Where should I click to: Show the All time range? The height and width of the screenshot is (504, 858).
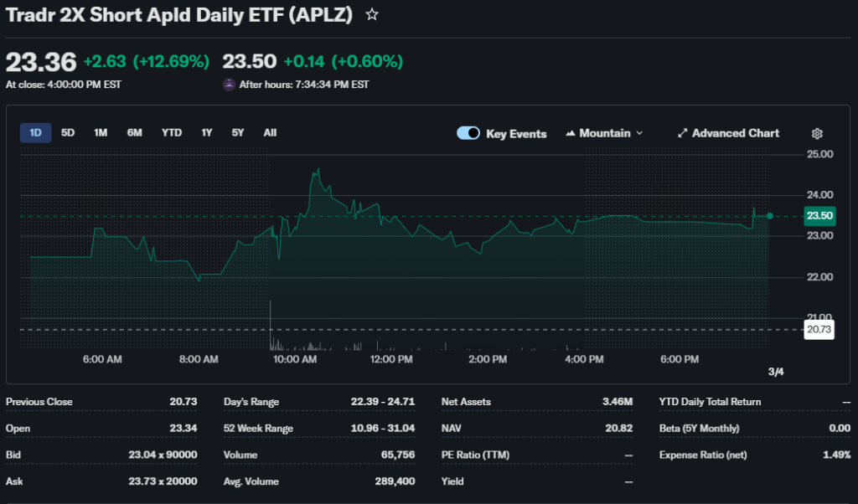coord(270,133)
